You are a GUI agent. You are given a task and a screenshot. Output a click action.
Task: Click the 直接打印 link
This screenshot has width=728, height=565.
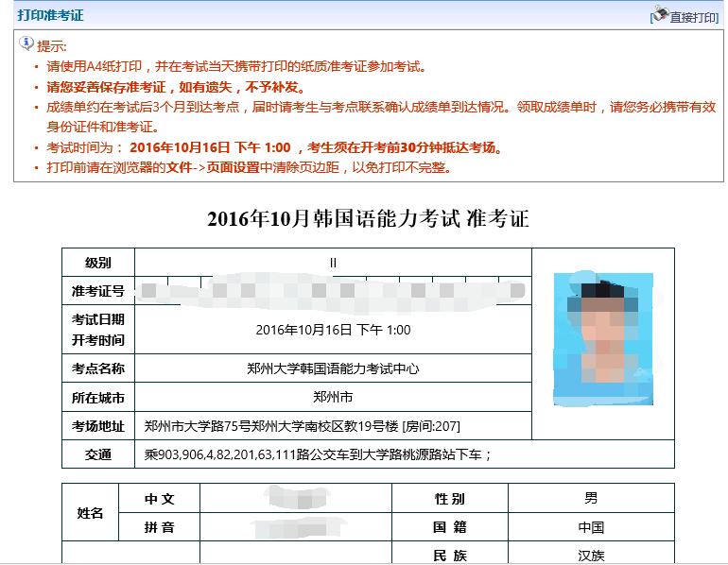coord(693,17)
